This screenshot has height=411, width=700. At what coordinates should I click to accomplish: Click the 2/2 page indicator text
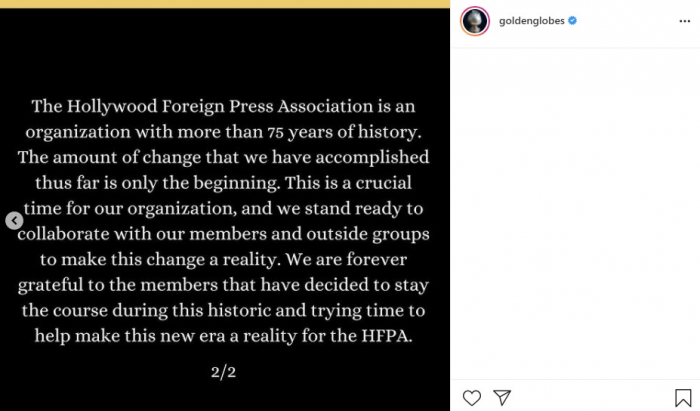pos(224,373)
